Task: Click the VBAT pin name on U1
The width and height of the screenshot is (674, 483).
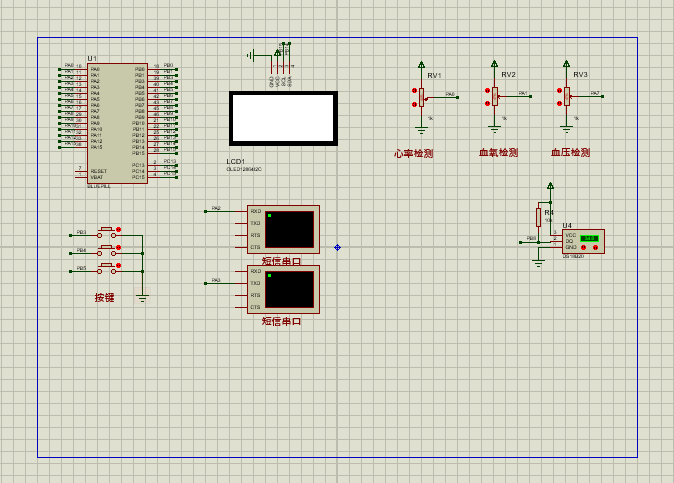Action: point(97,177)
